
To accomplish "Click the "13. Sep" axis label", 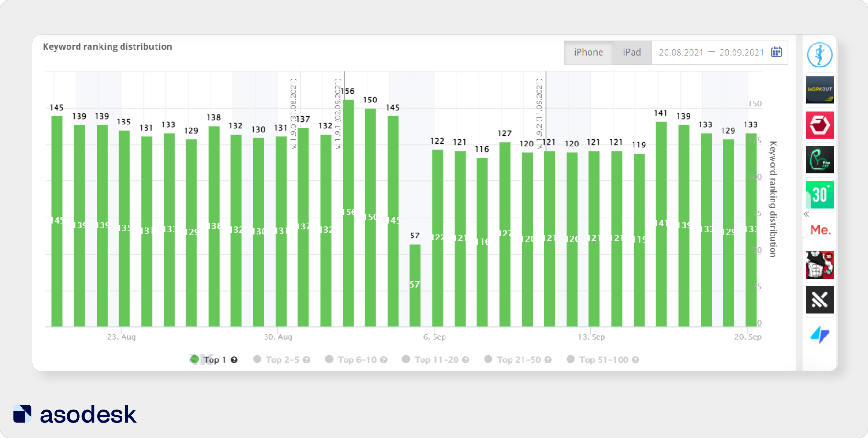I will pos(591,337).
